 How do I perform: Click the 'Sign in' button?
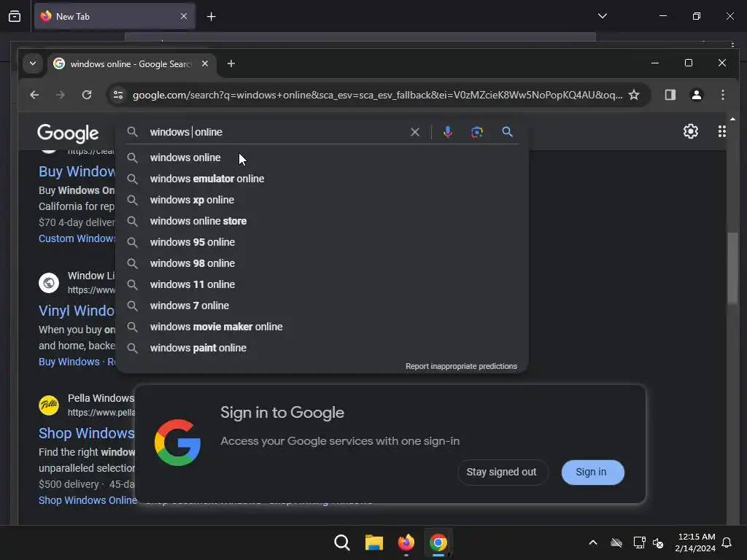pyautogui.click(x=592, y=472)
